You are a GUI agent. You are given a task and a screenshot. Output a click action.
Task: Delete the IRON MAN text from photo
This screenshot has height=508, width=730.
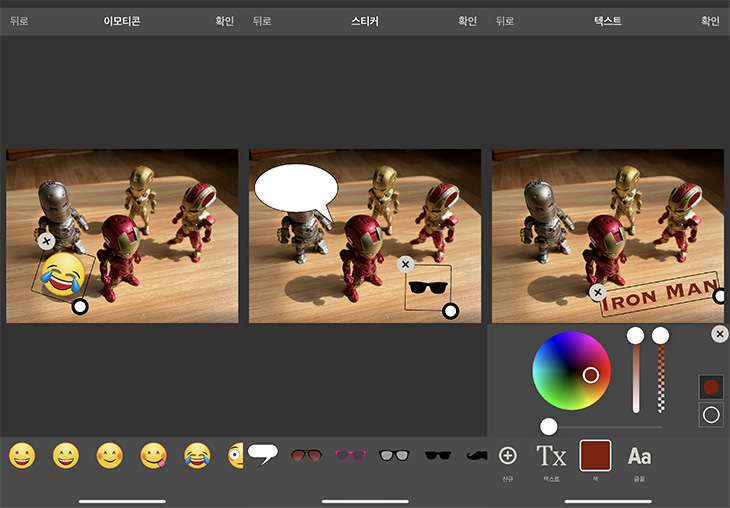point(598,292)
